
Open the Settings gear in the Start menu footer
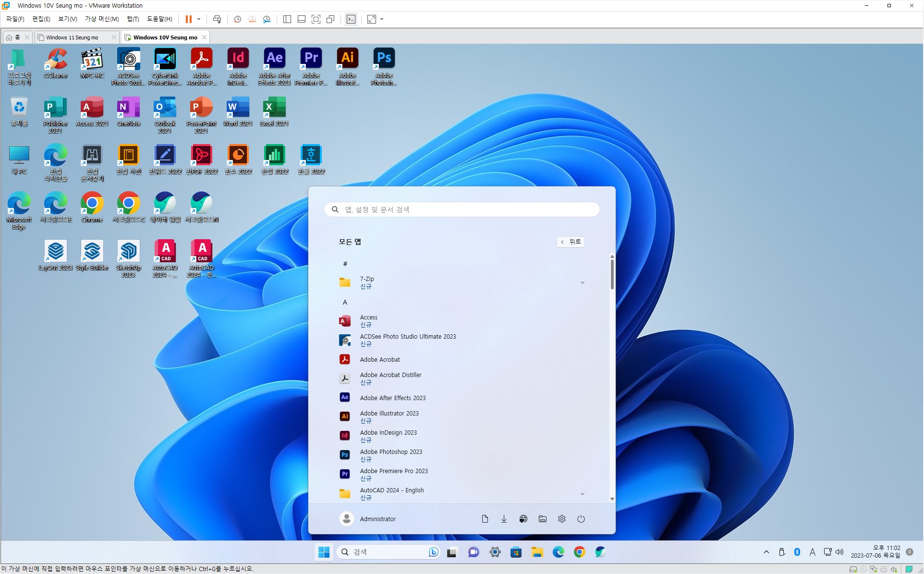click(x=561, y=519)
